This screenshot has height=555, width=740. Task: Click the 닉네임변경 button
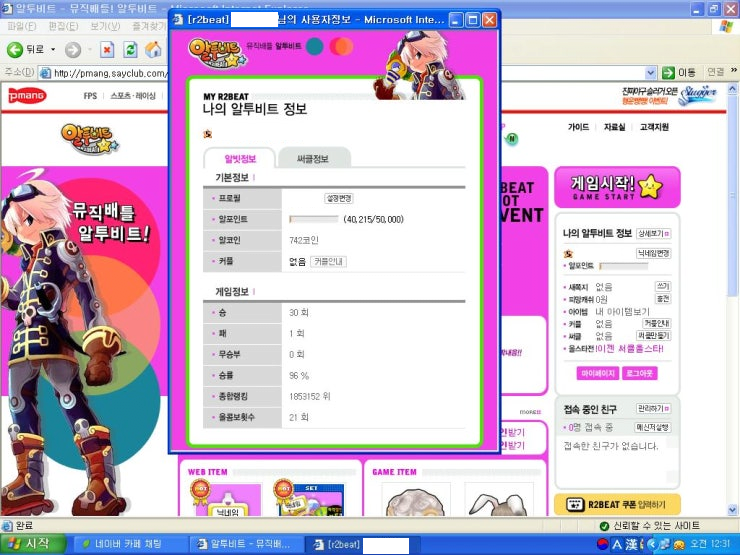[x=654, y=253]
